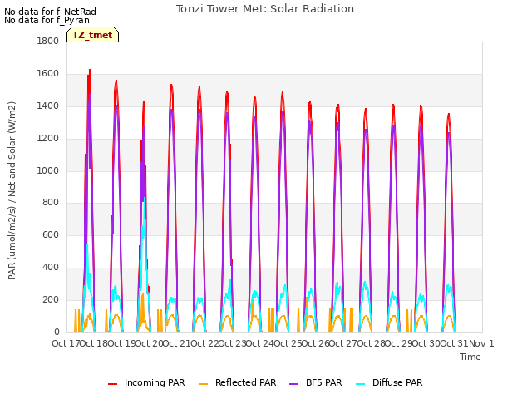Click the 'No data for f_Pyran' message
Screen dimensions: 532x399
(x=47, y=20)
